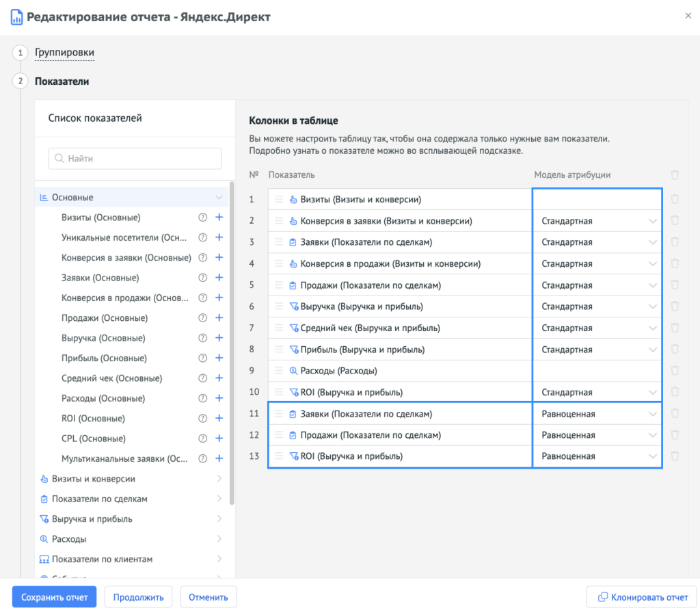Click help icon beside CPL (Основные)
700x615 pixels.
click(x=202, y=439)
